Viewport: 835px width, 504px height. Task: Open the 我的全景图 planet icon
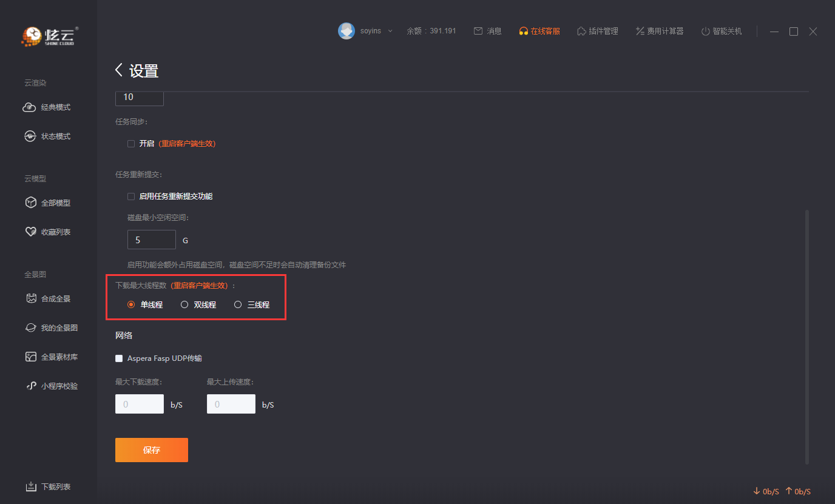(x=31, y=328)
